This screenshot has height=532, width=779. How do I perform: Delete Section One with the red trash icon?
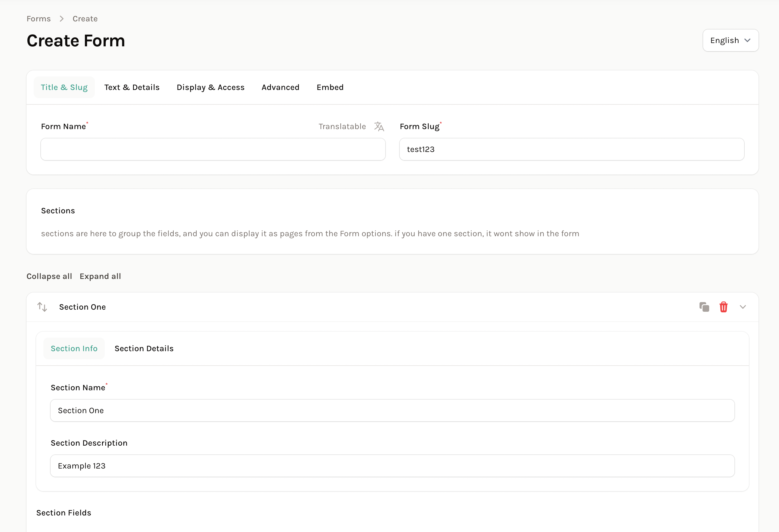pos(723,307)
